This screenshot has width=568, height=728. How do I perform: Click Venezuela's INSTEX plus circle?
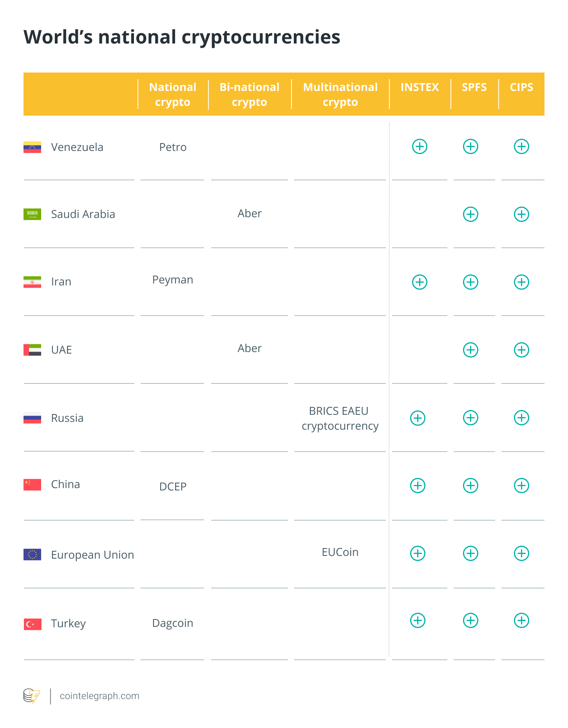pyautogui.click(x=420, y=147)
